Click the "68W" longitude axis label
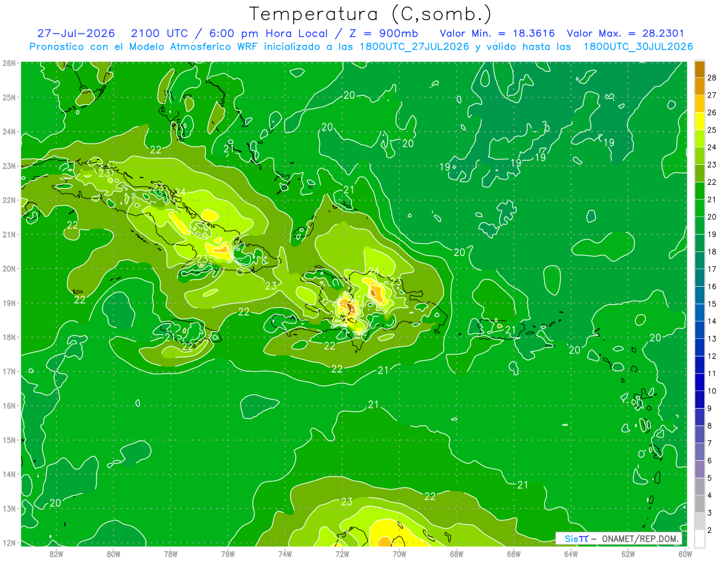 [456, 554]
